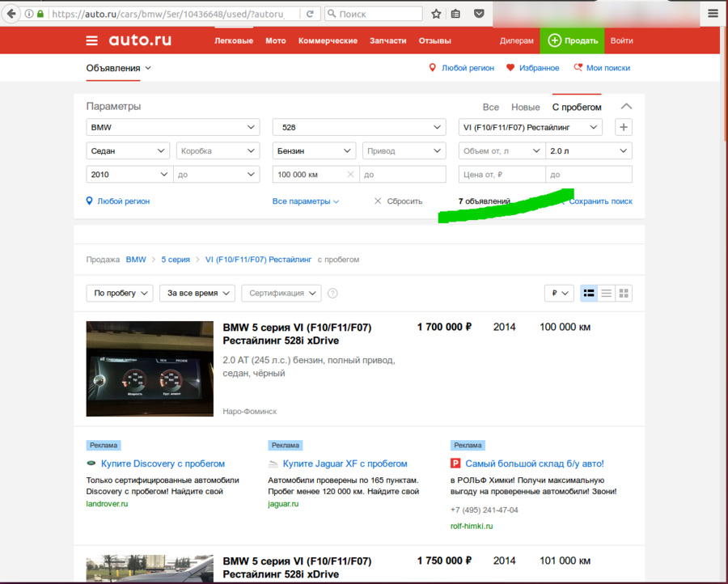The height and width of the screenshot is (584, 728).
Task: Open the auto.ru site hamburger menu
Action: click(92, 41)
